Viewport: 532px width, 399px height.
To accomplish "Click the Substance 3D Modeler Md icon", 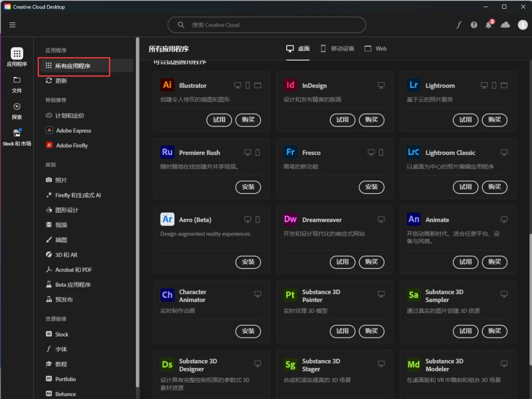I will click(414, 365).
